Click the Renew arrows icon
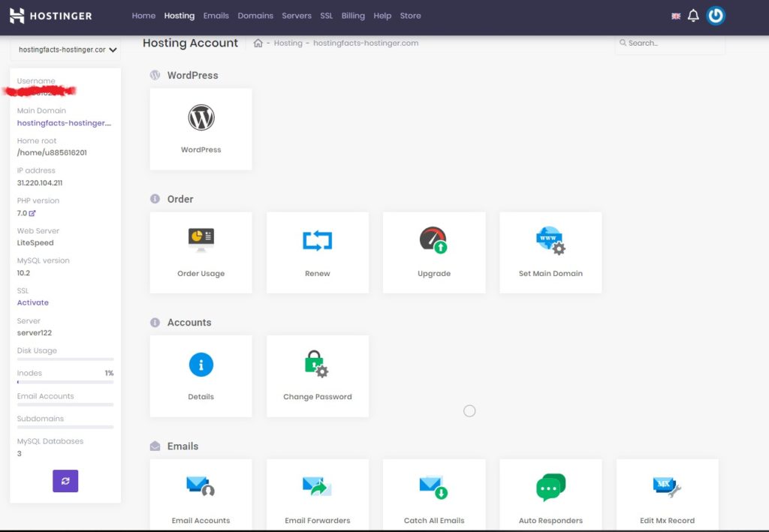769x532 pixels. point(318,241)
